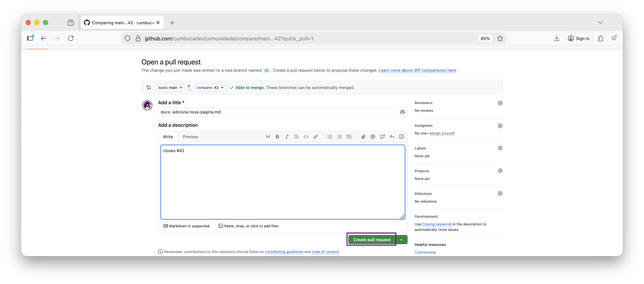Open browser Downloads

[557, 38]
